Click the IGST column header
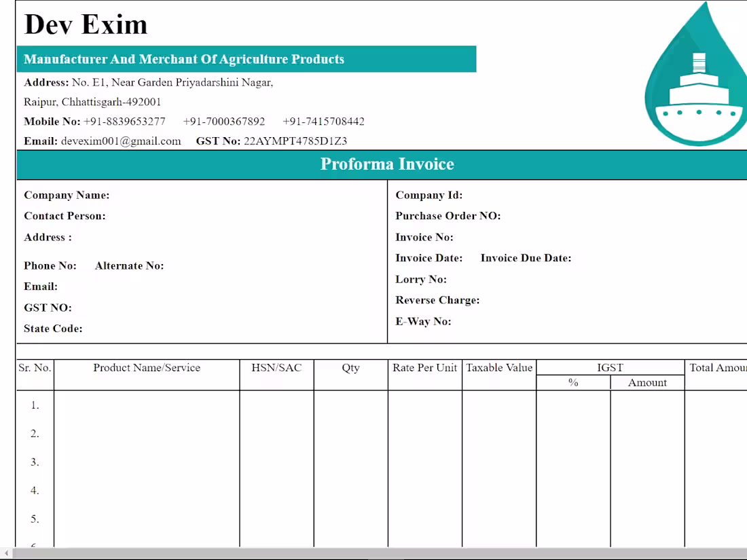 pos(610,368)
